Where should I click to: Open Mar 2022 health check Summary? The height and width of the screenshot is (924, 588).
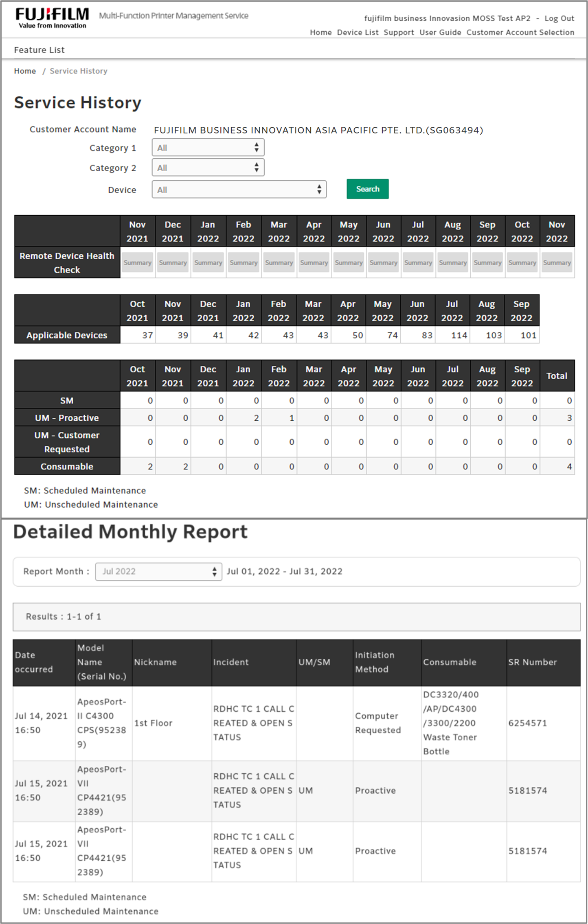coord(279,263)
